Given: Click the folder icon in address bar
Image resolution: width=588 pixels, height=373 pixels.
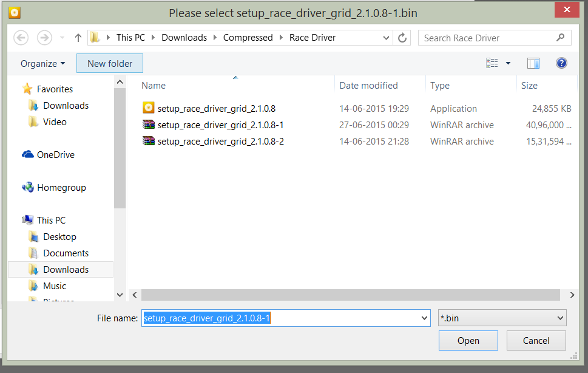Looking at the screenshot, I should coord(95,37).
